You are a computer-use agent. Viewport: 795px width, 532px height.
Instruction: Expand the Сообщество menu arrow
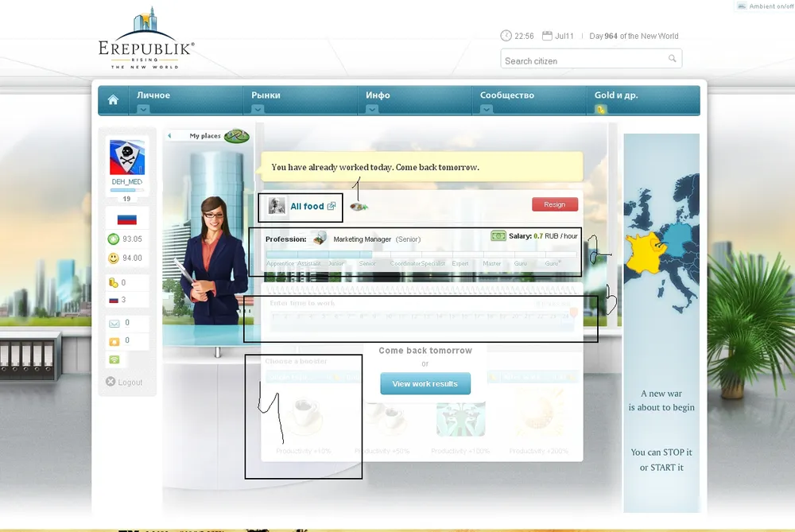(x=487, y=109)
